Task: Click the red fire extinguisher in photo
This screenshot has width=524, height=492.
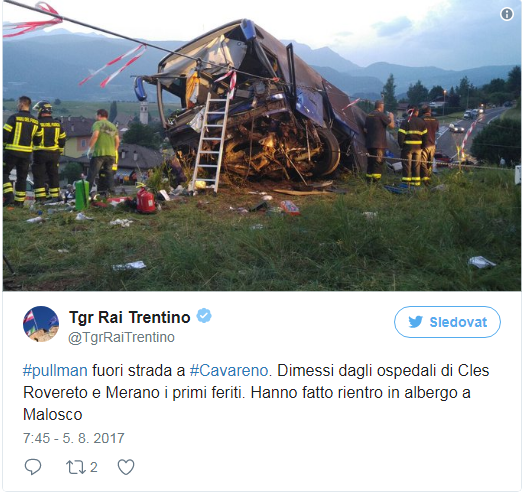Action: 145,200
